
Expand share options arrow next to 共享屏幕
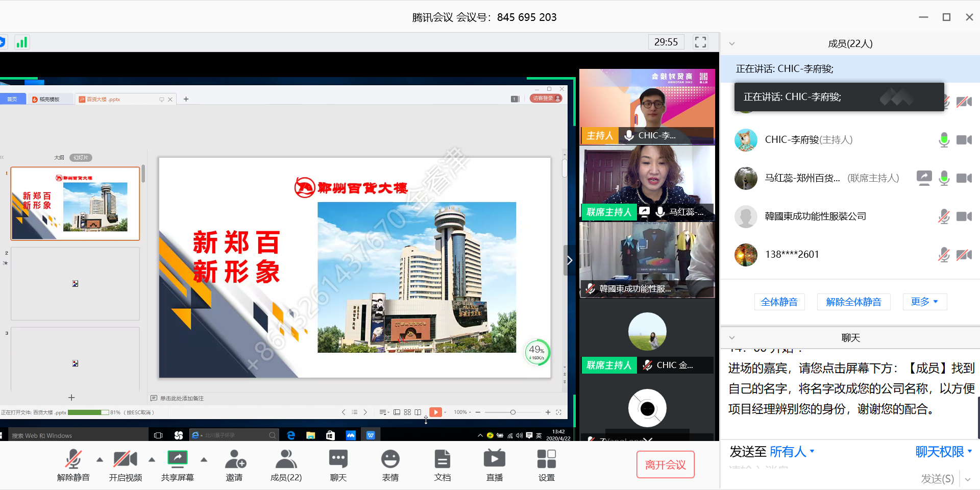pyautogui.click(x=204, y=459)
